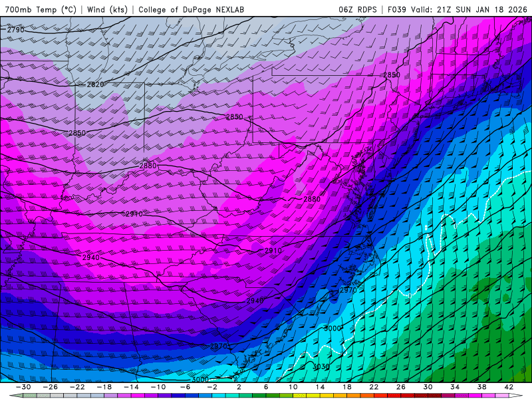
Task: Select the eastern 2880 contour label
Action: point(312,199)
